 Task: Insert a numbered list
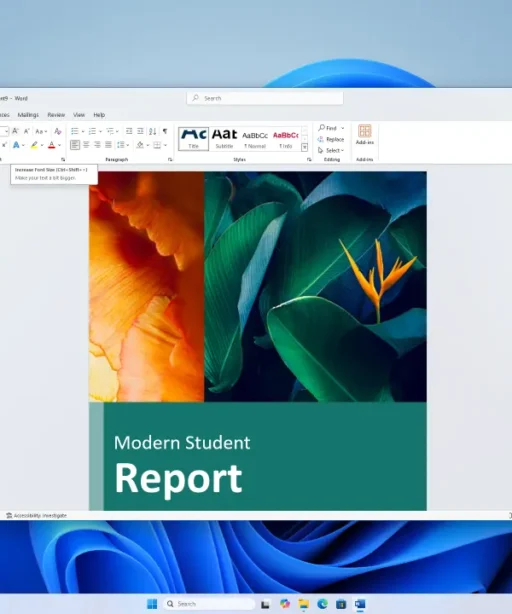pyautogui.click(x=92, y=131)
